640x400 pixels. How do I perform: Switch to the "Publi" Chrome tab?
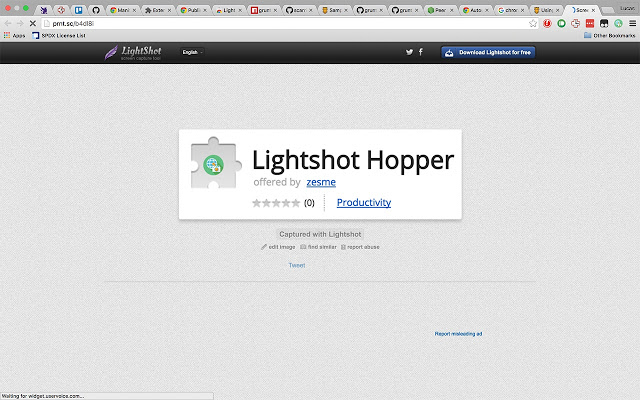pyautogui.click(x=192, y=10)
